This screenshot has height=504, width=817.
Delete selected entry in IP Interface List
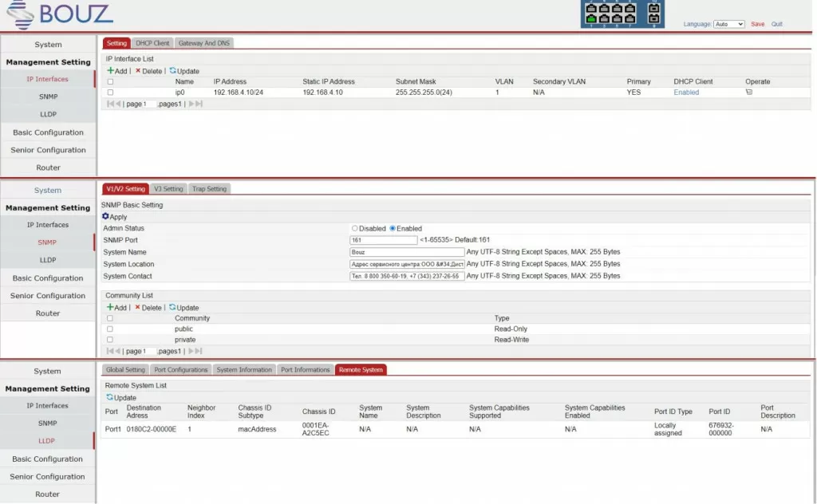(148, 71)
